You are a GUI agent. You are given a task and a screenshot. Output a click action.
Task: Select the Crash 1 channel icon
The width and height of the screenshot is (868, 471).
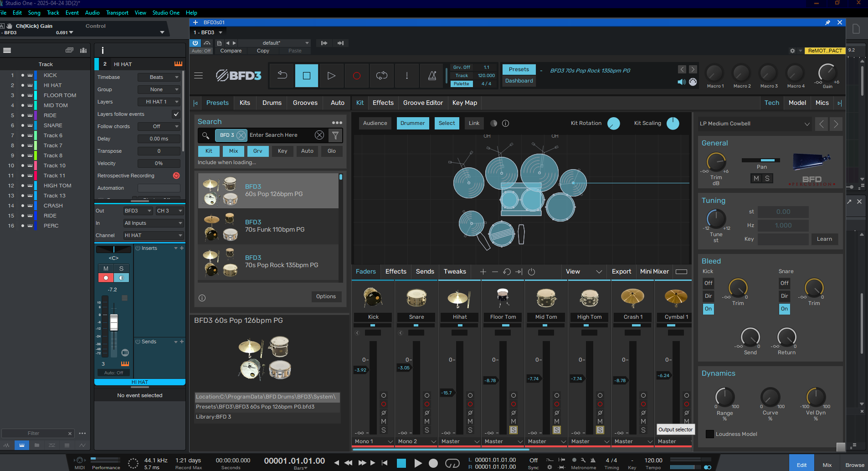632,297
